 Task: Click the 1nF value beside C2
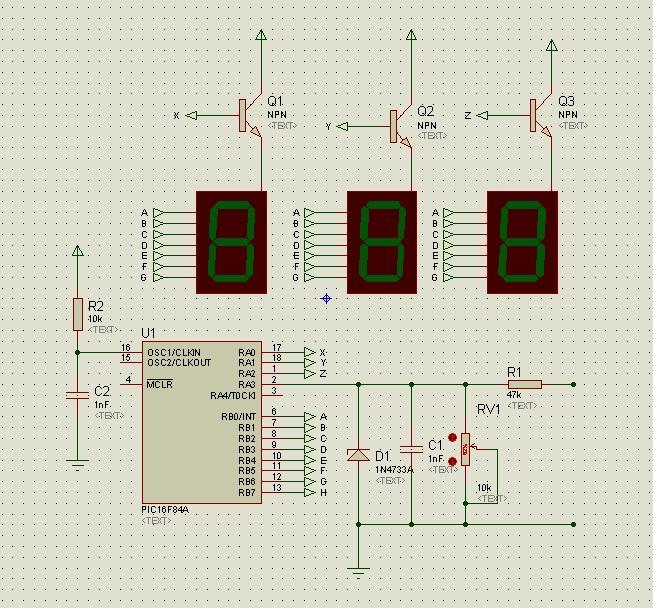coord(102,405)
